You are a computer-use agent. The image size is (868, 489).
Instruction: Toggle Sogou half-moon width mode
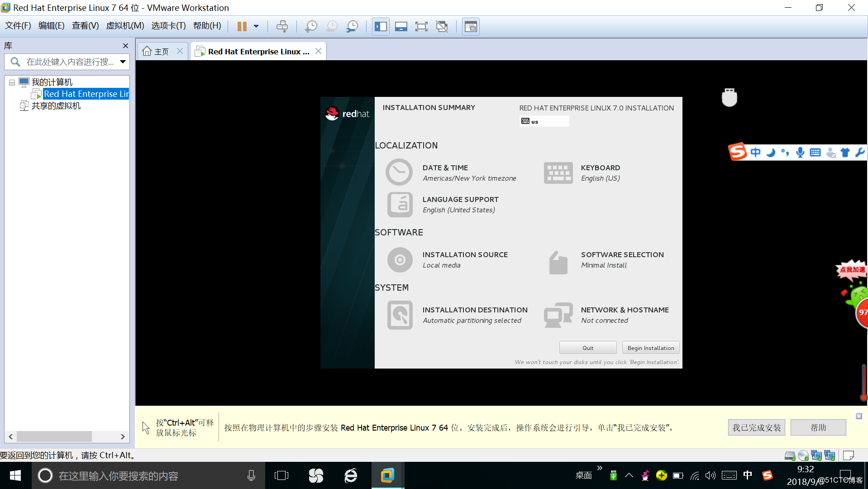coord(771,152)
